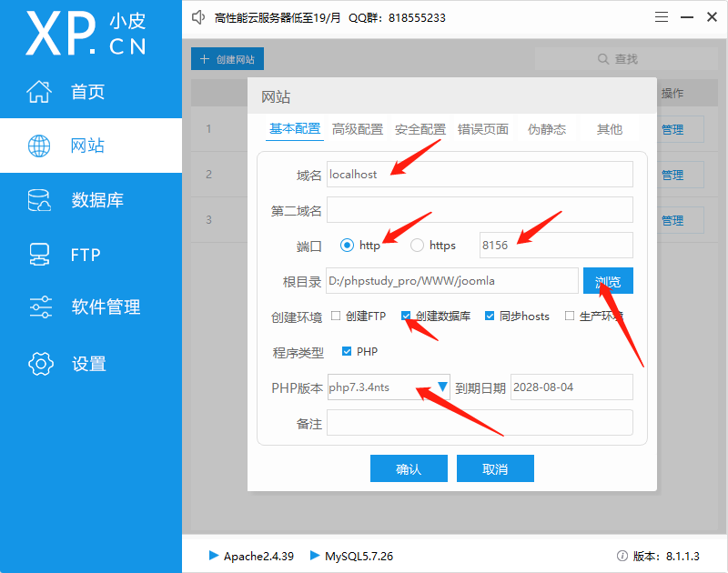Click the settings gear icon
Image resolution: width=728 pixels, height=573 pixels.
(x=40, y=364)
